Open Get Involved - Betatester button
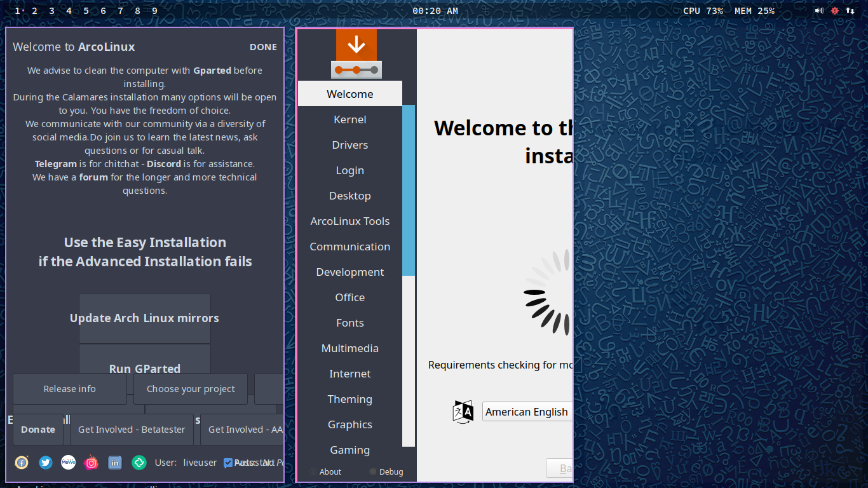The image size is (868, 488). tap(132, 430)
